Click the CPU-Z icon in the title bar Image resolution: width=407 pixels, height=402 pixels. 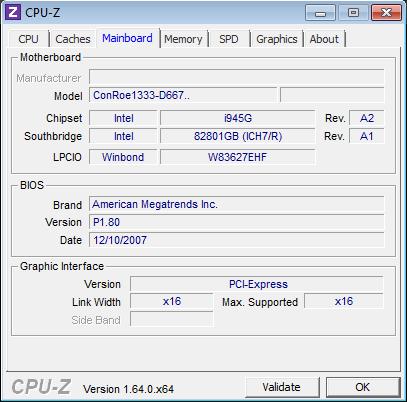(13, 12)
